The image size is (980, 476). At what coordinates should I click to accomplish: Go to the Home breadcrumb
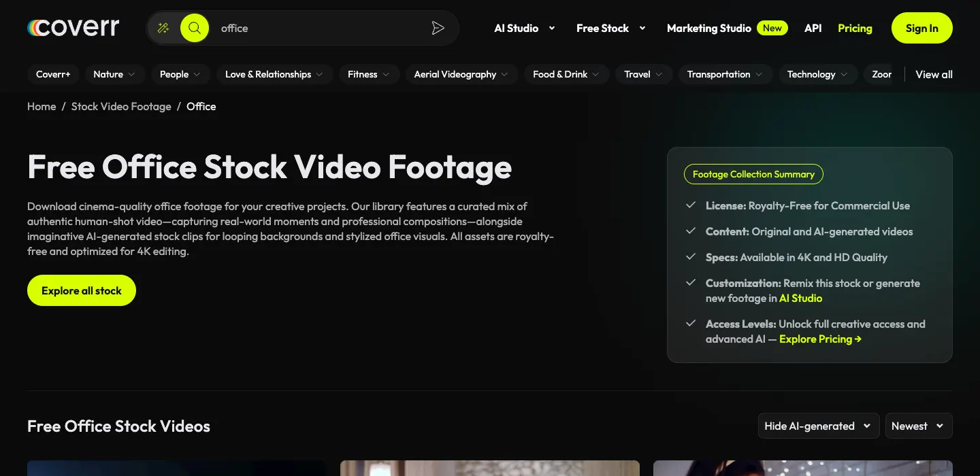42,106
